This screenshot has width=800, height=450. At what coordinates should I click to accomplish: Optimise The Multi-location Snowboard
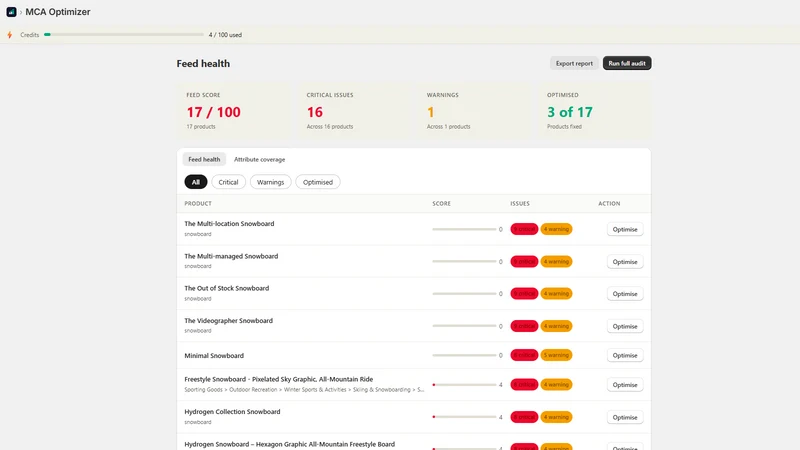624,229
